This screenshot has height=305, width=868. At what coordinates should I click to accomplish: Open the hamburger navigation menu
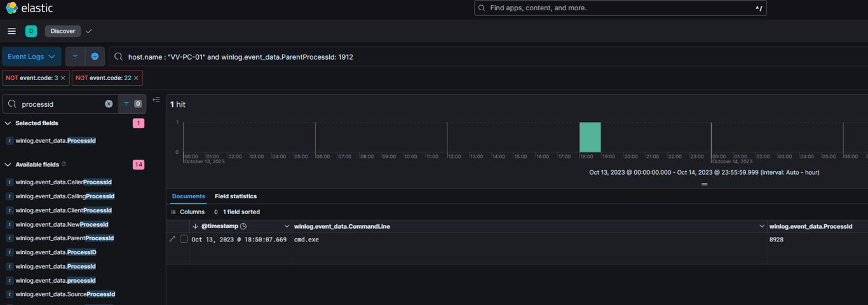click(11, 31)
